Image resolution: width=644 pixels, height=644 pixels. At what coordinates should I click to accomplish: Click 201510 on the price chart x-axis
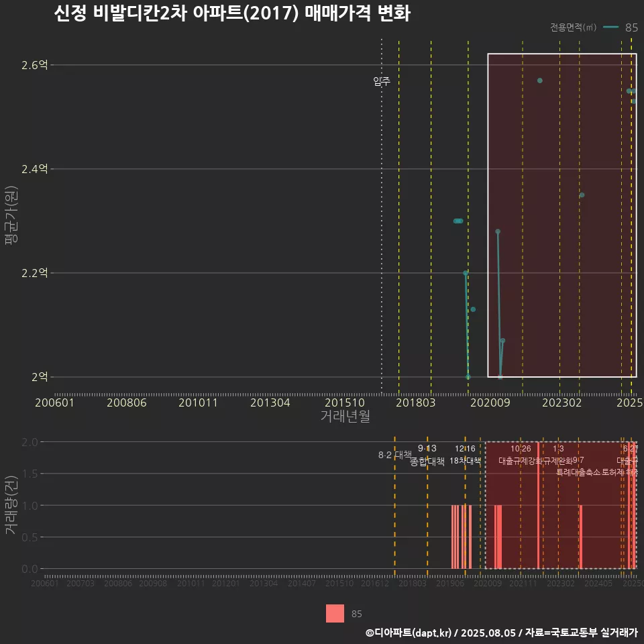tap(345, 402)
